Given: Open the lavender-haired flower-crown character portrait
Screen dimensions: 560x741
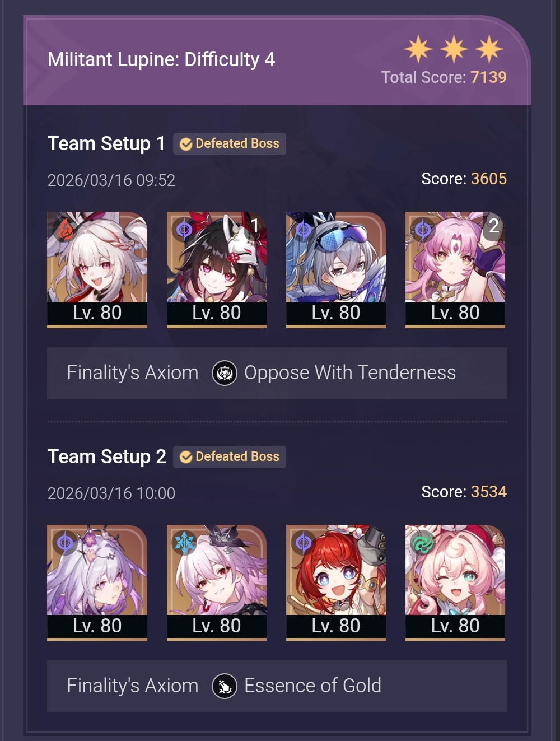Looking at the screenshot, I should tap(97, 582).
